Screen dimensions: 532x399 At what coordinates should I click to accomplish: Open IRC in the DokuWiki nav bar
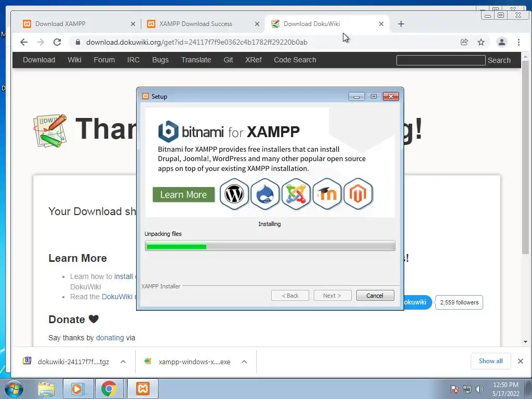(x=134, y=60)
